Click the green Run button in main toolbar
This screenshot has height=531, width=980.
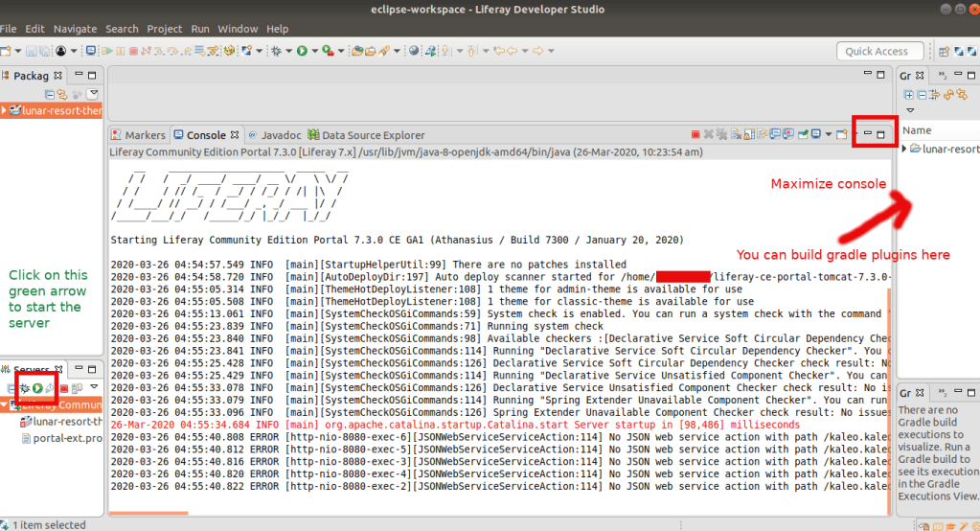[x=301, y=51]
